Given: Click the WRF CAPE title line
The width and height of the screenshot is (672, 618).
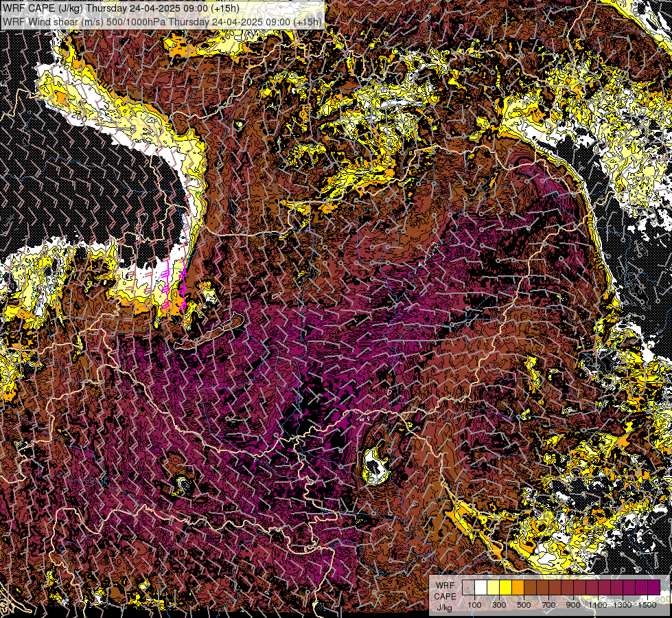Looking at the screenshot, I should (120, 8).
